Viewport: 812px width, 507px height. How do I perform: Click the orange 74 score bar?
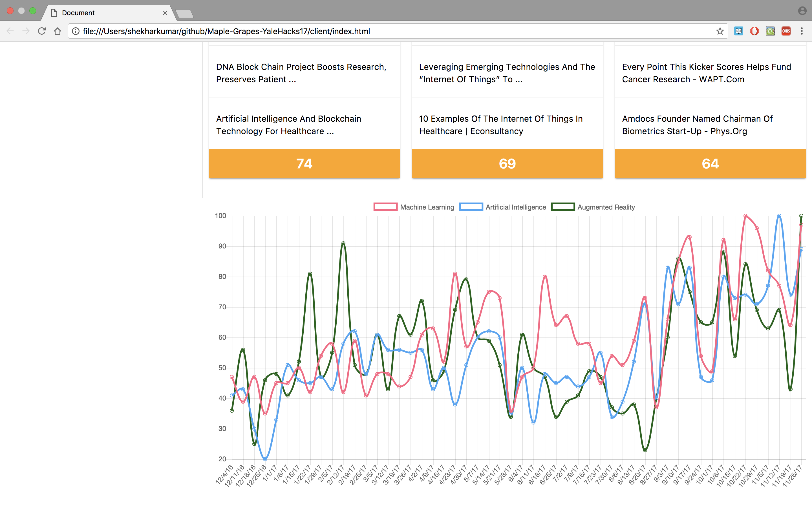[x=304, y=164]
